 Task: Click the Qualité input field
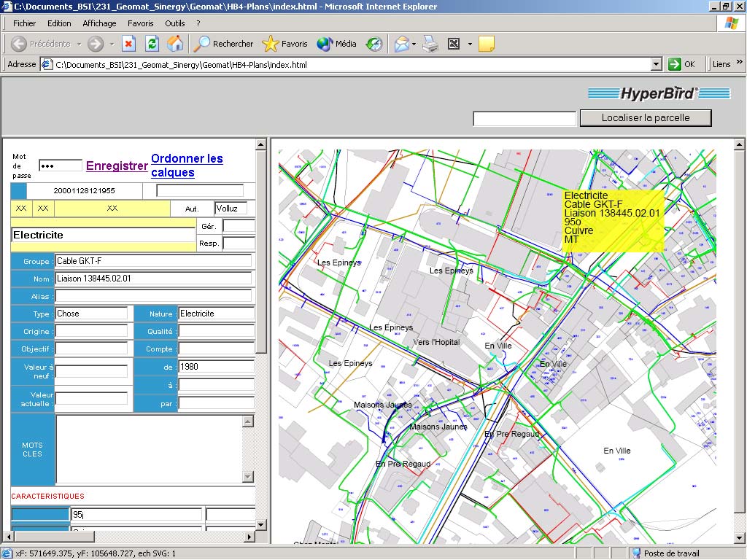216,332
